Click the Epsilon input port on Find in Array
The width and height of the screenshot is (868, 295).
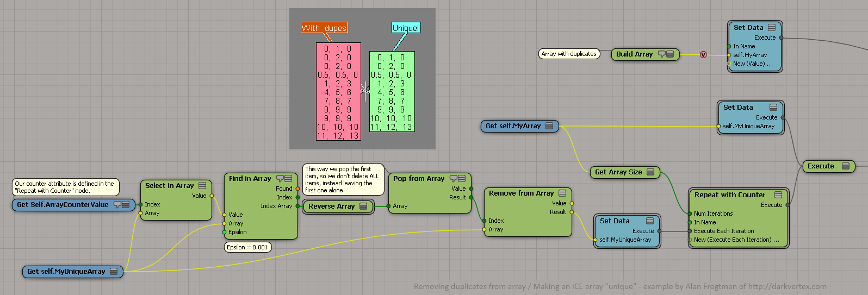[224, 232]
